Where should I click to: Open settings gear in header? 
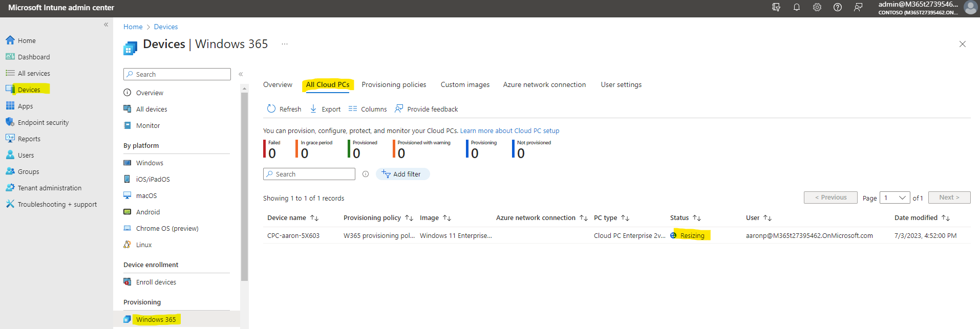[x=817, y=8]
